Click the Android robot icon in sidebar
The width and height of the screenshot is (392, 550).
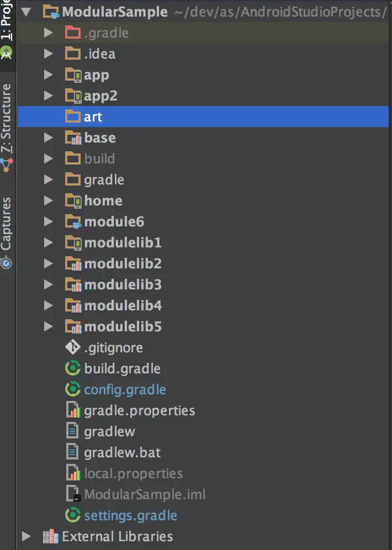6,52
